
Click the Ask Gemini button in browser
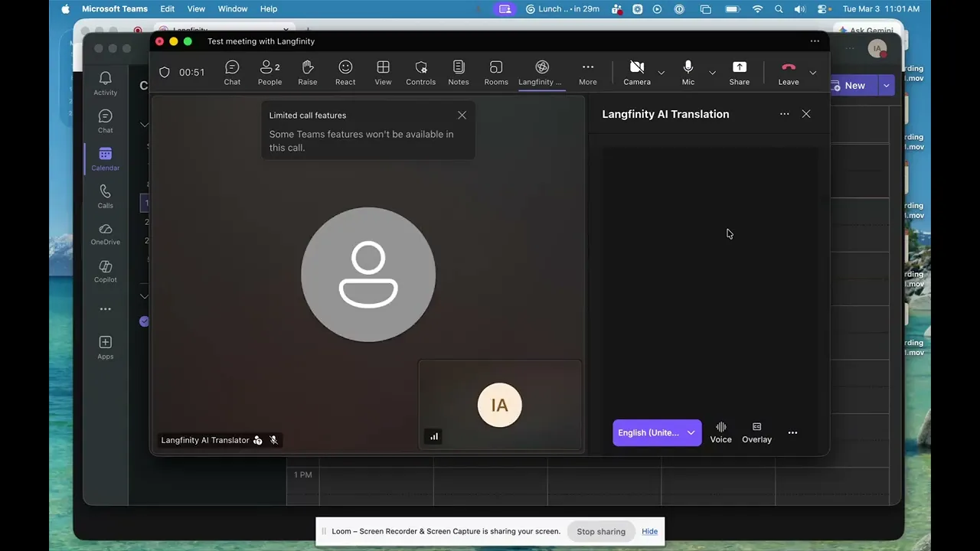(865, 31)
